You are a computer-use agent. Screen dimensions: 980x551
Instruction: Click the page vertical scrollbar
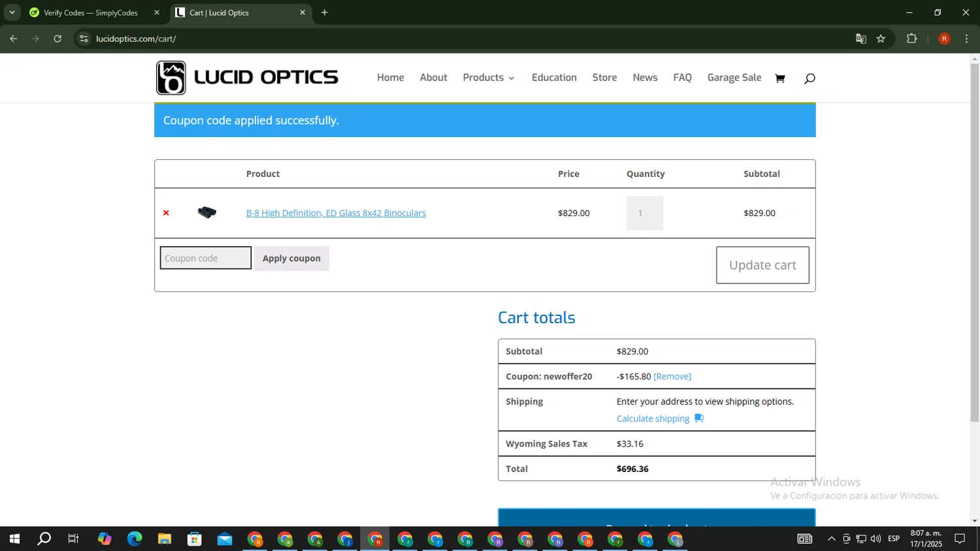coord(975,243)
